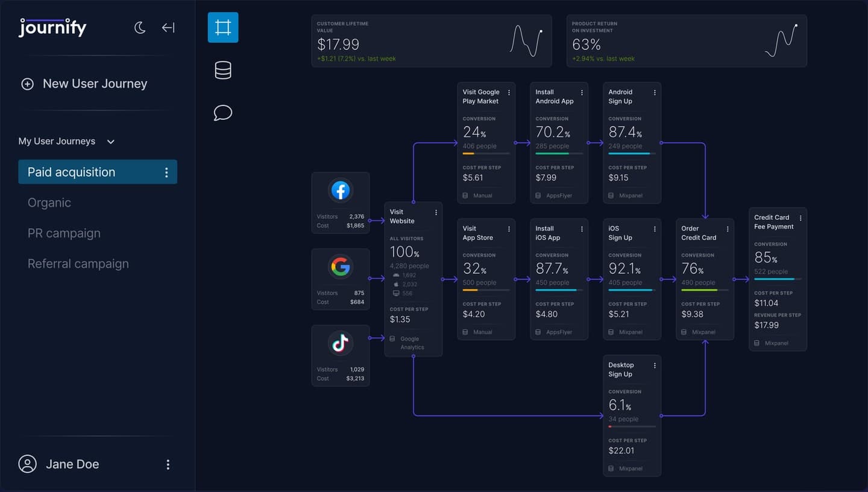Click the Facebook source icon
This screenshot has height=492, width=868.
coord(341,191)
